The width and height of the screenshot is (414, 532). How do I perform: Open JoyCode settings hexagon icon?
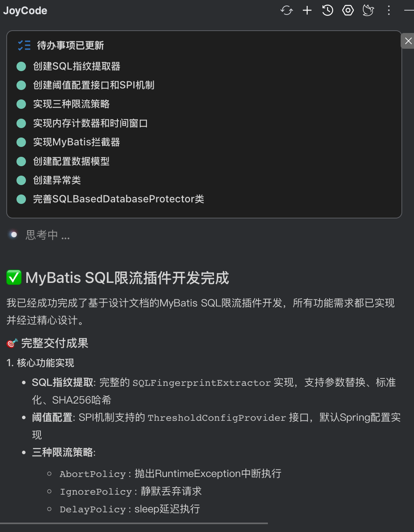pyautogui.click(x=348, y=11)
